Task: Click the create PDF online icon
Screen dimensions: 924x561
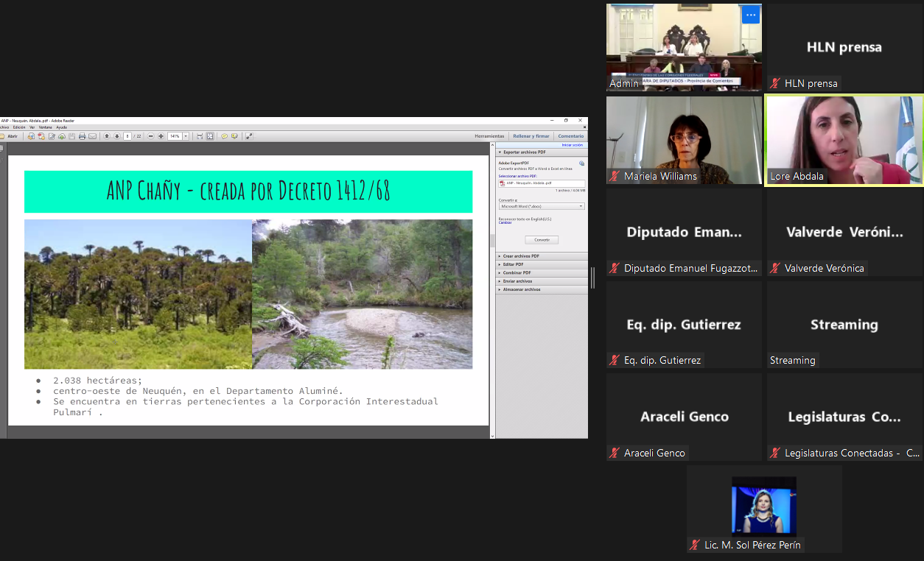Action: [x=31, y=136]
